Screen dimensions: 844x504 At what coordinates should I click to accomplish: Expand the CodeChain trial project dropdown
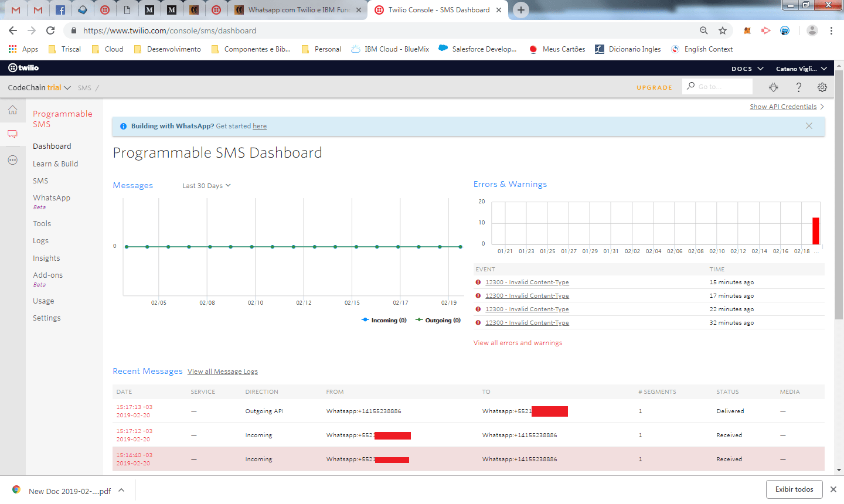click(x=39, y=87)
